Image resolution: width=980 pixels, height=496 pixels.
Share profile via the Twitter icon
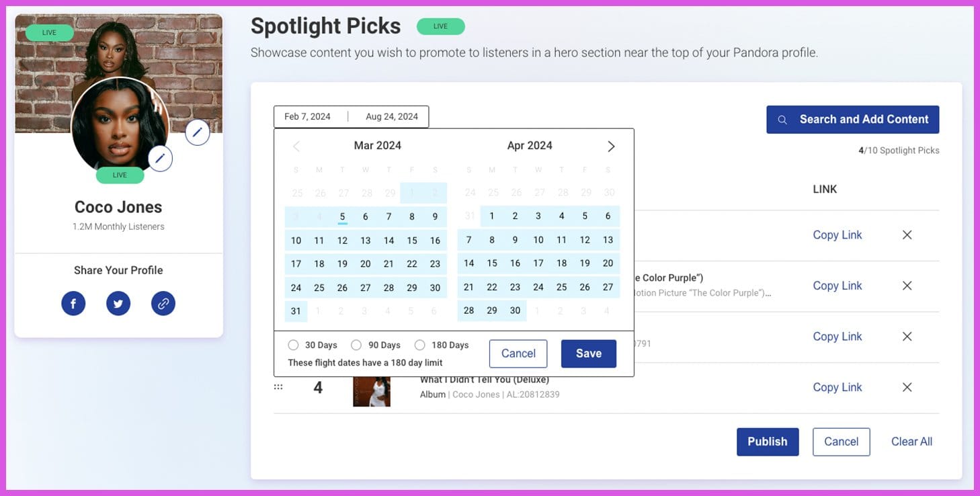118,303
